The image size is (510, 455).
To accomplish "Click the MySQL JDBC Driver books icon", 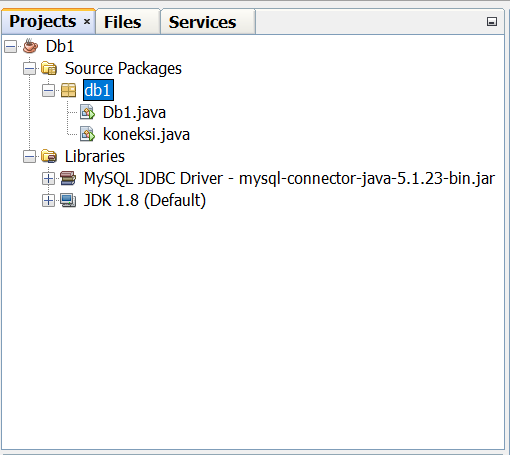I will pyautogui.click(x=68, y=178).
